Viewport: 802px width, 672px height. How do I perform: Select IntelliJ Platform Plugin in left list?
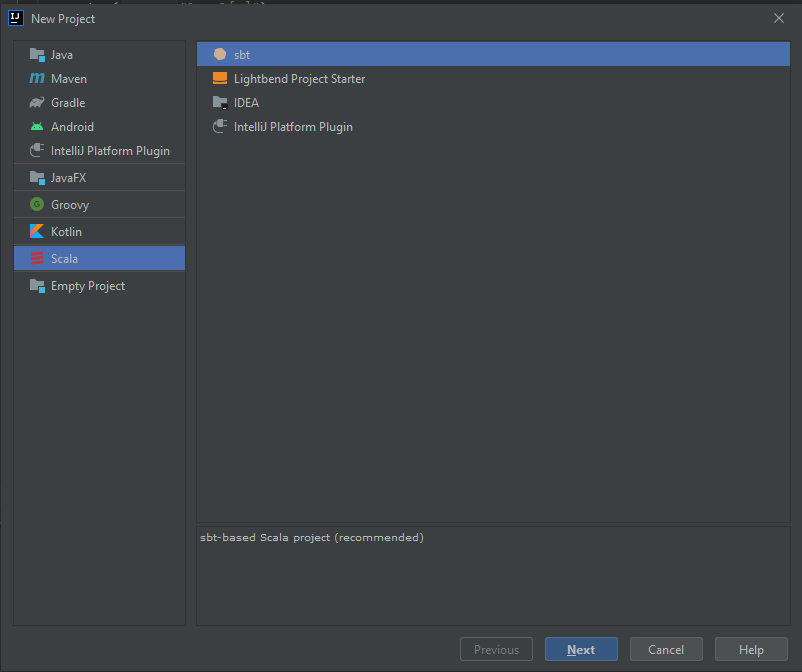pos(110,151)
